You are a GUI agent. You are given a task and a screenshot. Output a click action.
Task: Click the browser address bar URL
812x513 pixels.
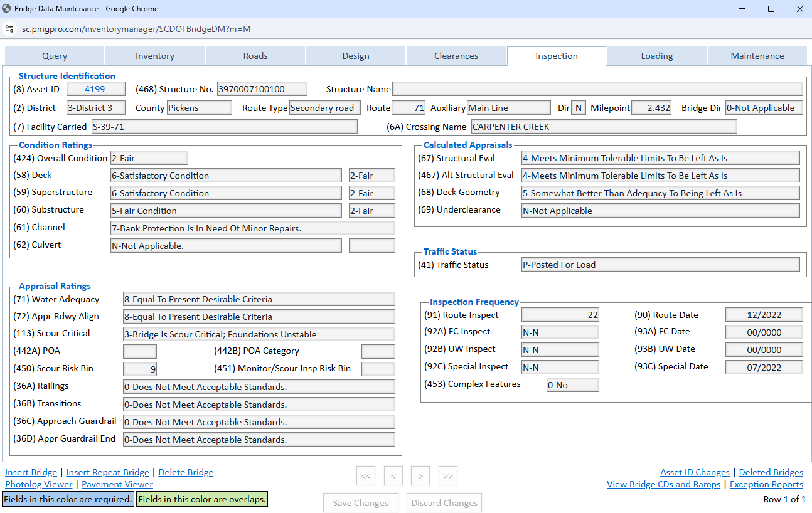pos(136,29)
